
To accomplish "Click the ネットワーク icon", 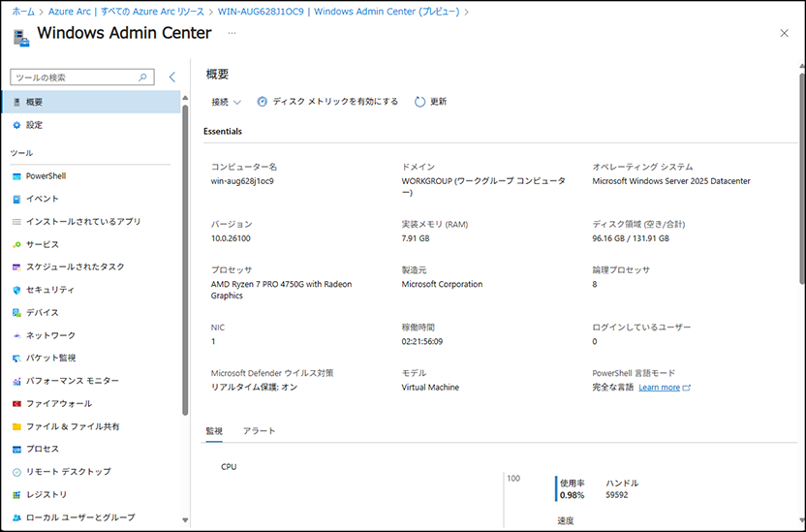I will coord(17,335).
